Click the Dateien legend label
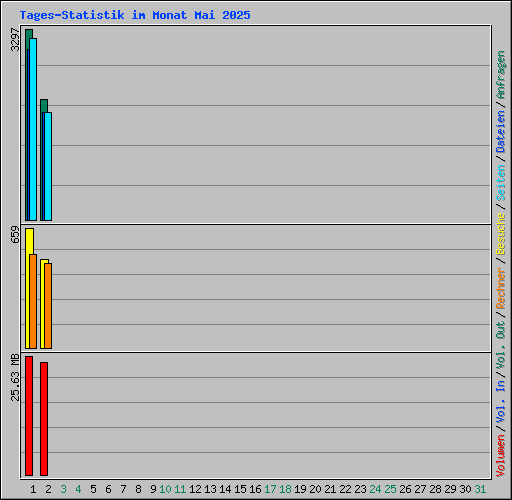This screenshot has height=500, width=512. [501, 132]
